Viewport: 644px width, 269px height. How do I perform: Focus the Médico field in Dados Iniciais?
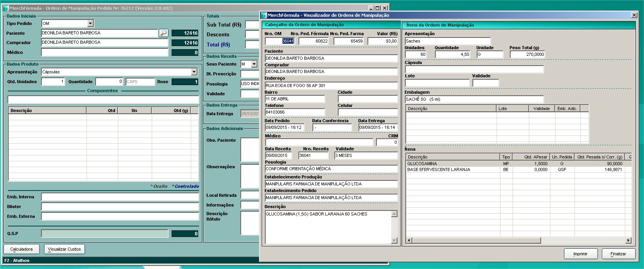[105, 52]
